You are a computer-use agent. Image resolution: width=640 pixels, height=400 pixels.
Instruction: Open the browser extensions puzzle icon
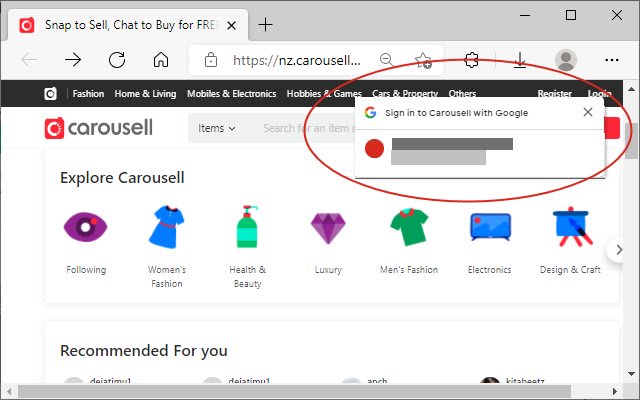(x=471, y=60)
